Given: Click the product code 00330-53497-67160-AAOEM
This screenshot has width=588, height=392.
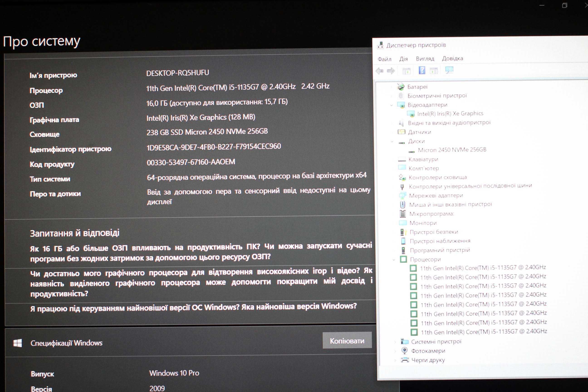Looking at the screenshot, I should coord(191,162).
